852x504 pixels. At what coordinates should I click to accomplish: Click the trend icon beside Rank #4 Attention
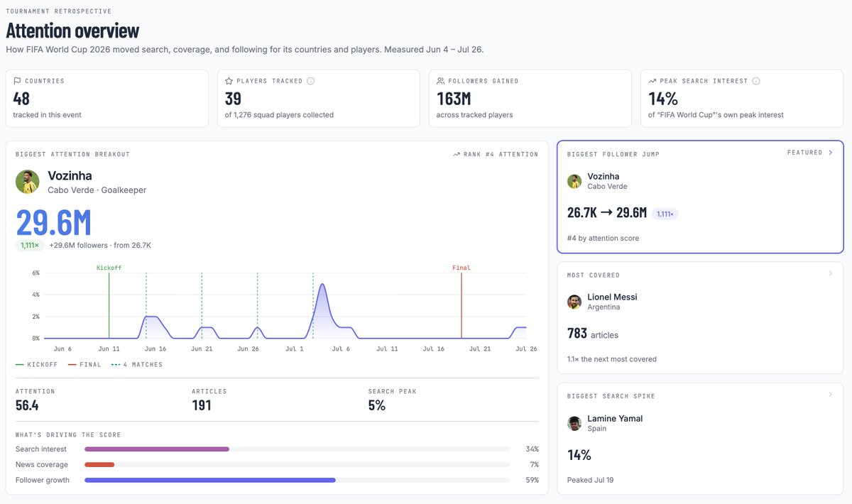pyautogui.click(x=457, y=154)
